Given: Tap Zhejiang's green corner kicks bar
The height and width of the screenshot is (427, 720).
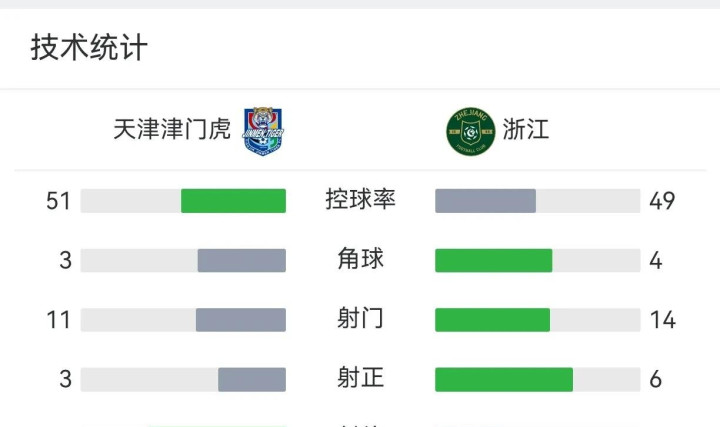Looking at the screenshot, I should (x=494, y=260).
